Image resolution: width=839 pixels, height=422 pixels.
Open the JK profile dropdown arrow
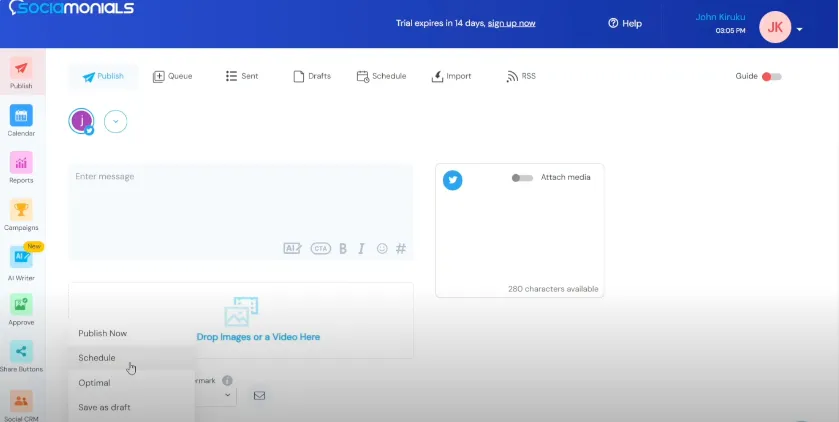(800, 30)
